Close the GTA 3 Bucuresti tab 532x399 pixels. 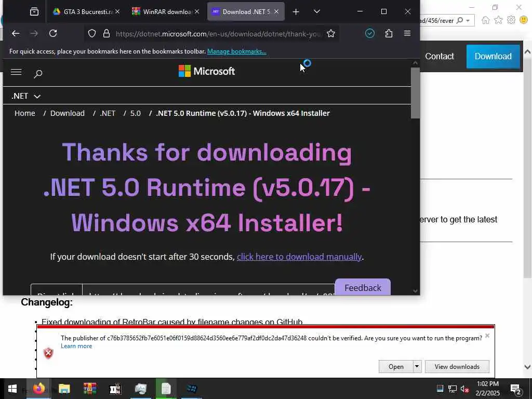pos(117,11)
